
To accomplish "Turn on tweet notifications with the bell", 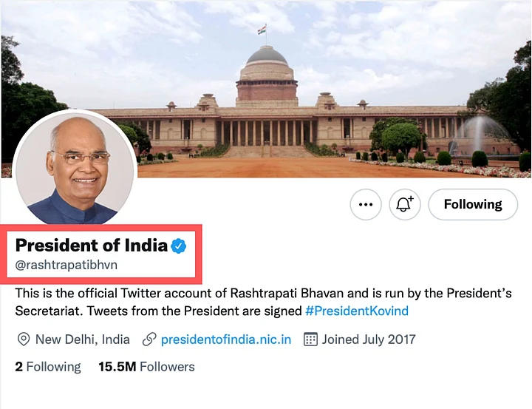I will click(404, 204).
